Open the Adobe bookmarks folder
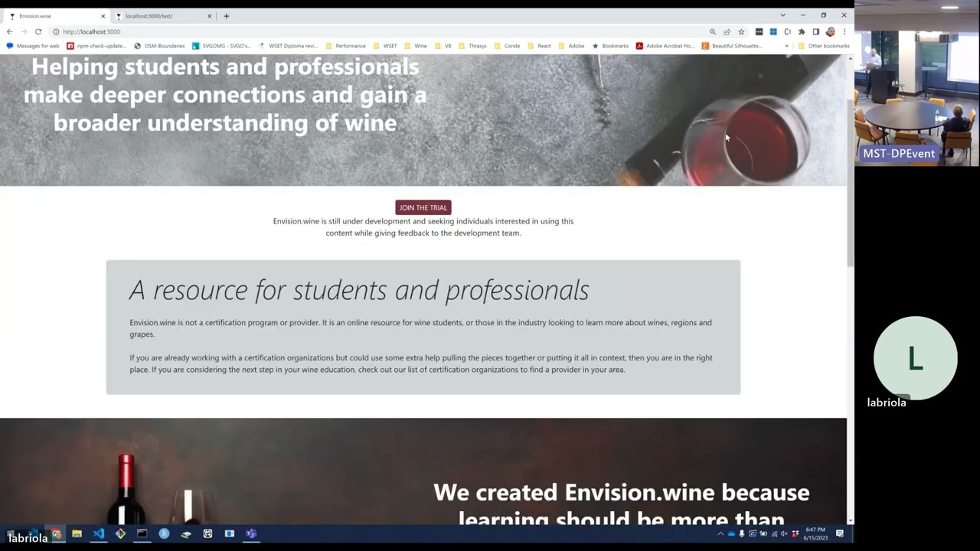The width and height of the screenshot is (980, 551). tap(571, 46)
